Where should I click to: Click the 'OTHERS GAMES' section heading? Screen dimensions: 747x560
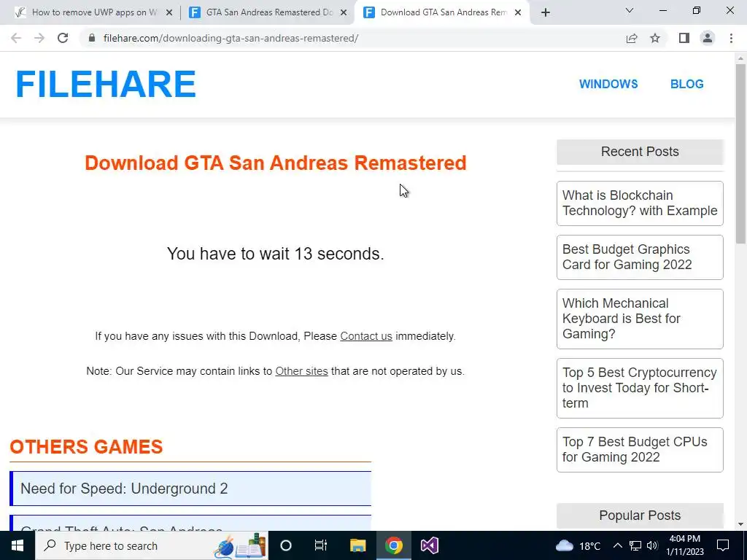click(x=86, y=447)
